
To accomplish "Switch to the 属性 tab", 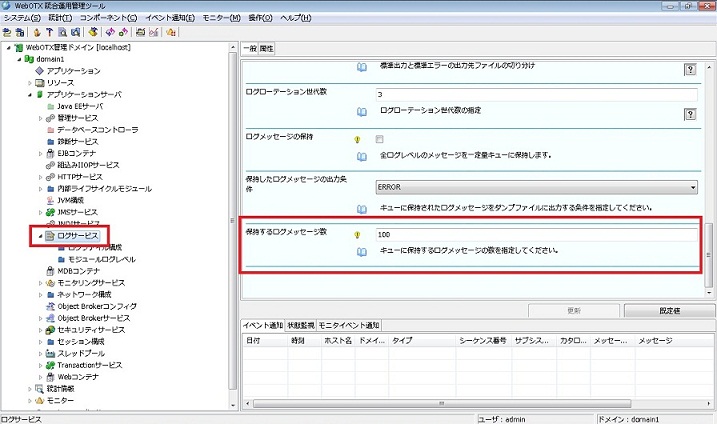I will (267, 48).
